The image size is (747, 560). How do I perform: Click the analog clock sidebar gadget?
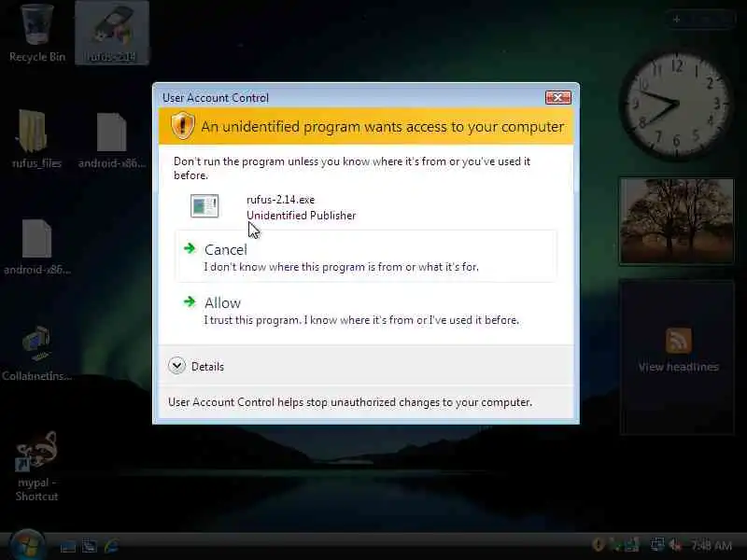(x=676, y=105)
